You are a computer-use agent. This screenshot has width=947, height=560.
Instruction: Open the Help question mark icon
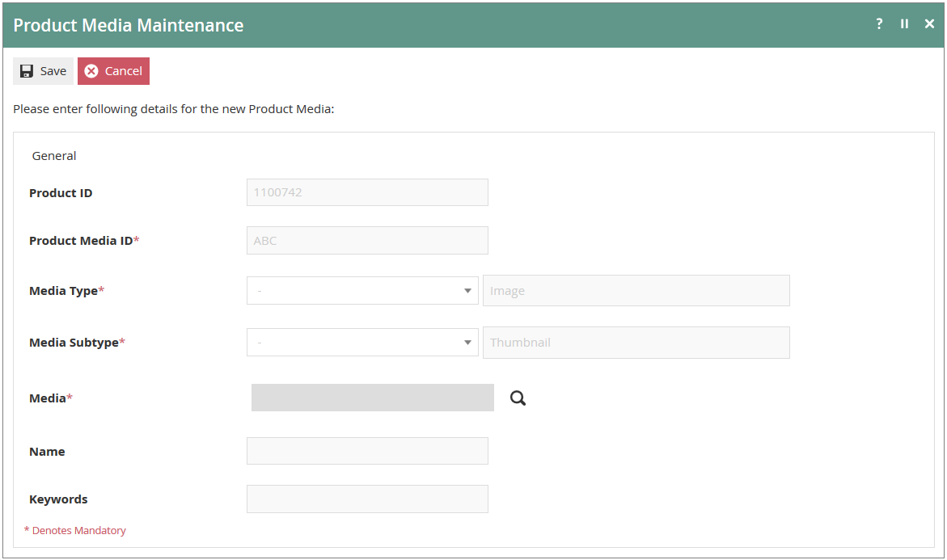(879, 24)
